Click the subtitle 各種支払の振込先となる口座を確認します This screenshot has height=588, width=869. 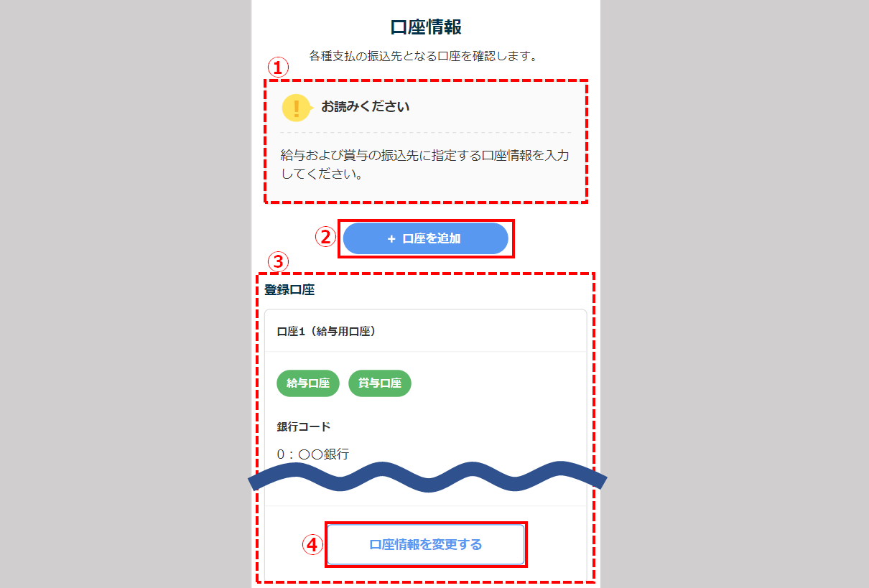click(424, 55)
